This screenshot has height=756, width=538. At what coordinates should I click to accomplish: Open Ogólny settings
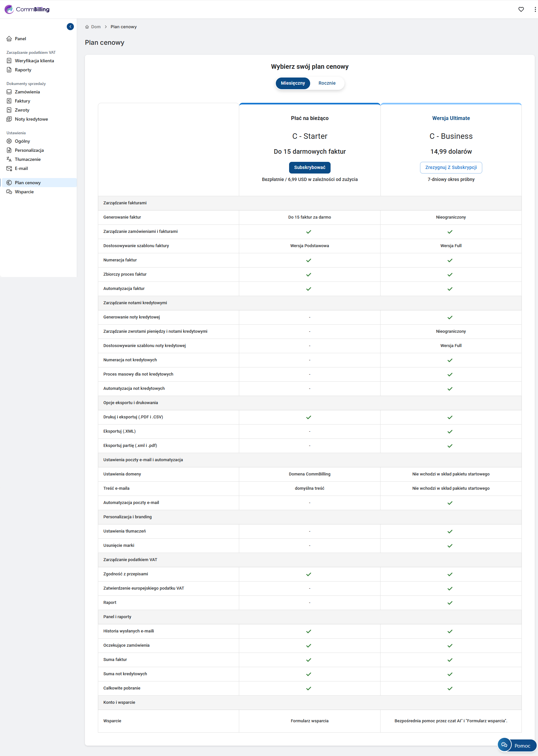[x=22, y=141]
